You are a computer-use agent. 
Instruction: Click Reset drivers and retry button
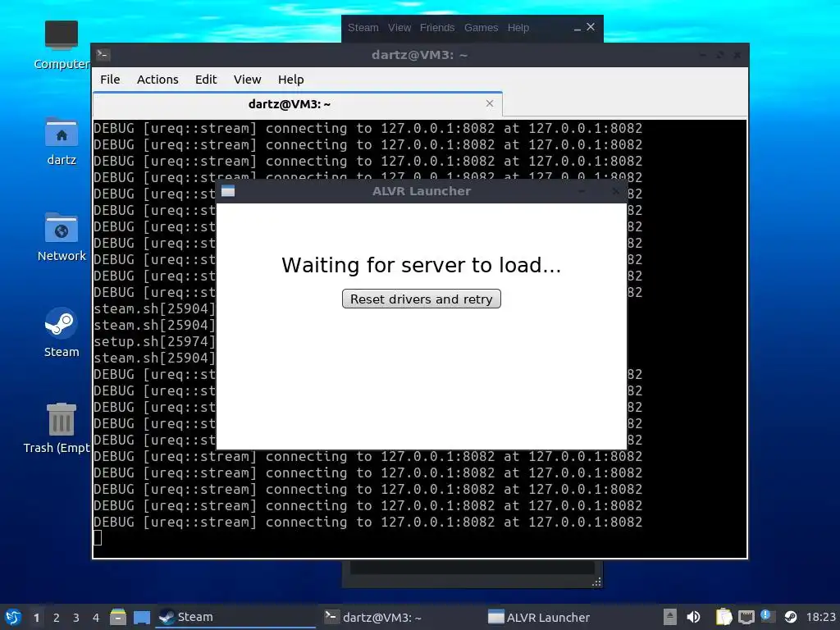click(421, 299)
